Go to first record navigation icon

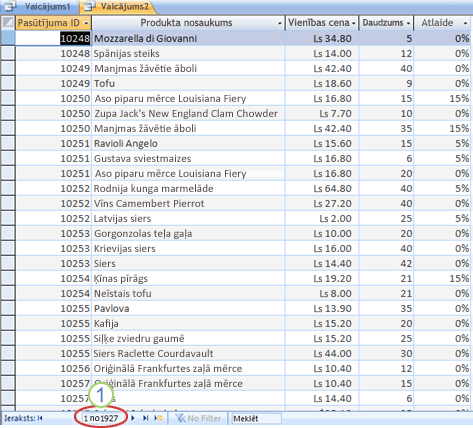[x=40, y=418]
